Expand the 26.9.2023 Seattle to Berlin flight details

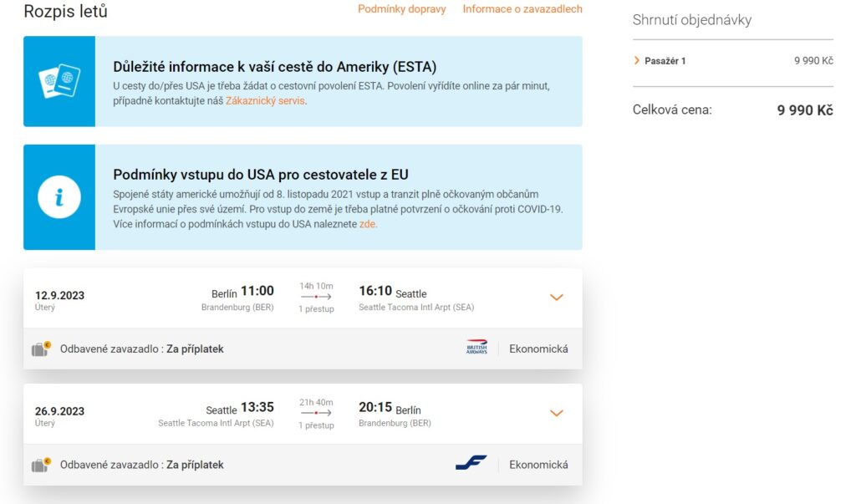pyautogui.click(x=557, y=413)
